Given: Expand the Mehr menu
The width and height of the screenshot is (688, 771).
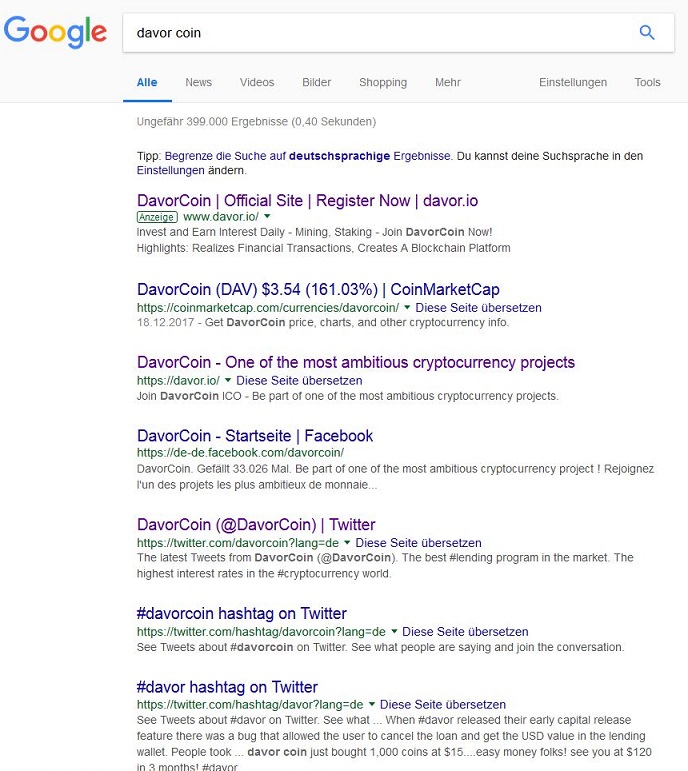Looking at the screenshot, I should 448,83.
